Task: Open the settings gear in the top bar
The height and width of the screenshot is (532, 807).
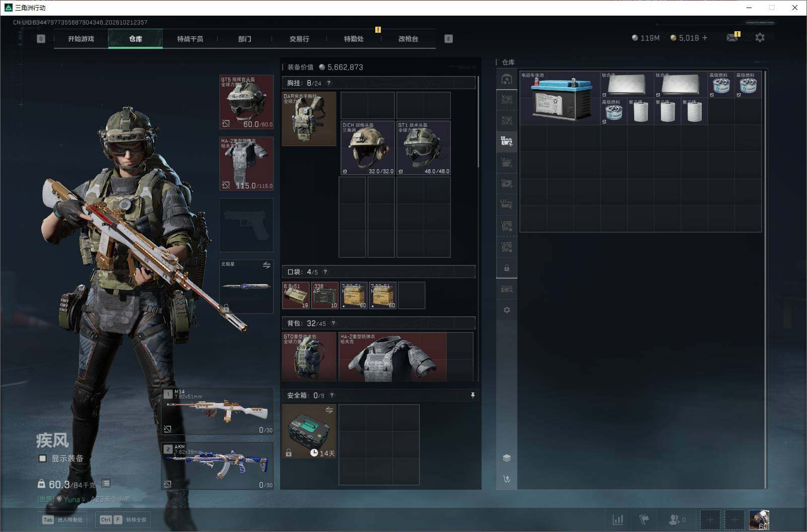Action: [x=760, y=37]
